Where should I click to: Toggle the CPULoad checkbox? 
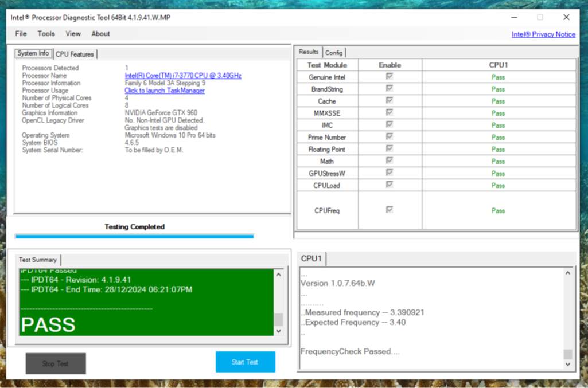pyautogui.click(x=390, y=185)
